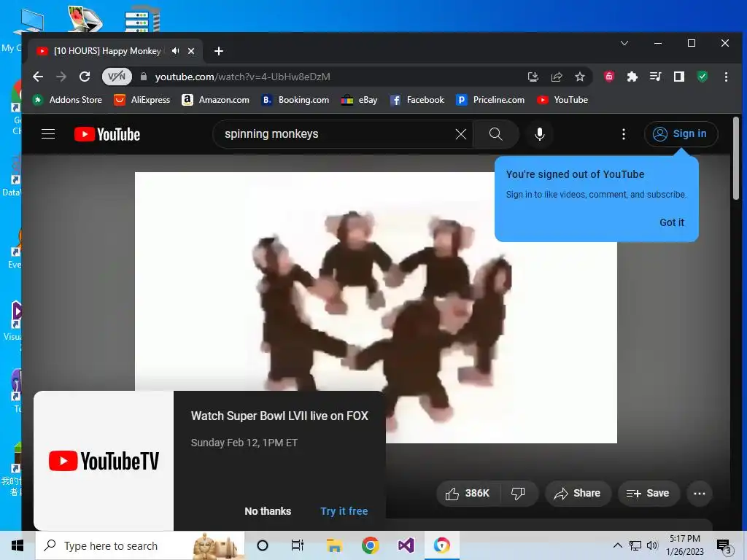This screenshot has height=560, width=747.
Task: Show hidden tray icons chevron
Action: [x=617, y=545]
